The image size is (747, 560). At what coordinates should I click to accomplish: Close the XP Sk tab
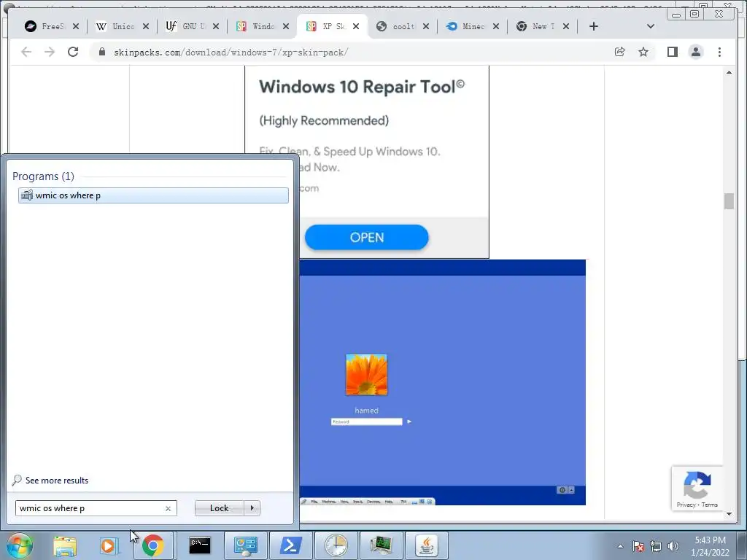[356, 27]
